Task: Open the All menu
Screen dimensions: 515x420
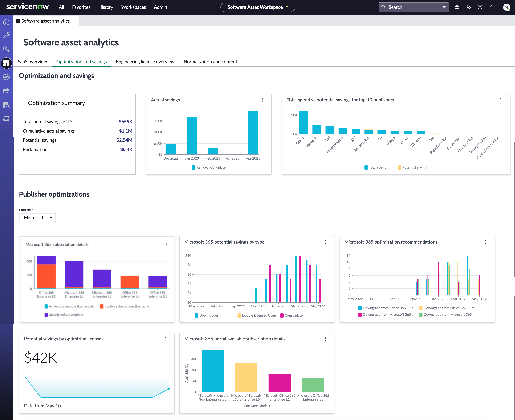Action: [61, 7]
